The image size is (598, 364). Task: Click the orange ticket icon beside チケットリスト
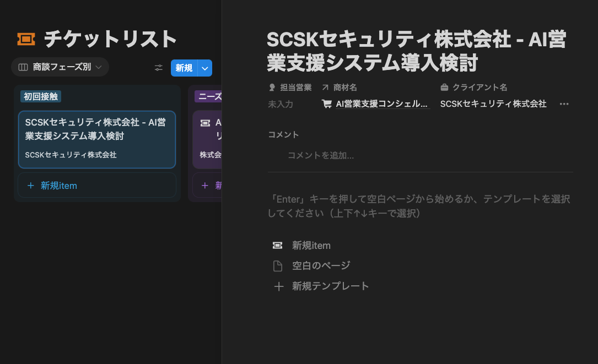click(26, 39)
